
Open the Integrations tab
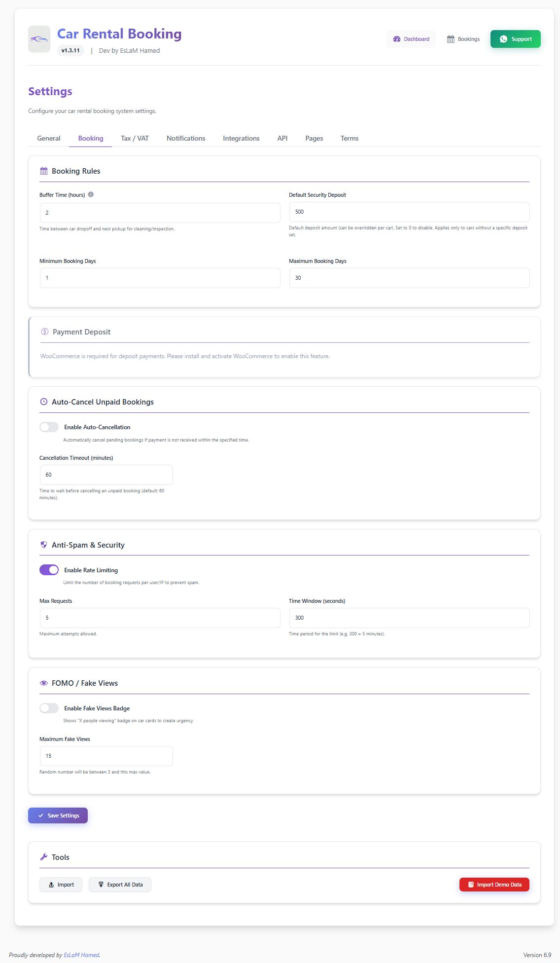coord(241,138)
